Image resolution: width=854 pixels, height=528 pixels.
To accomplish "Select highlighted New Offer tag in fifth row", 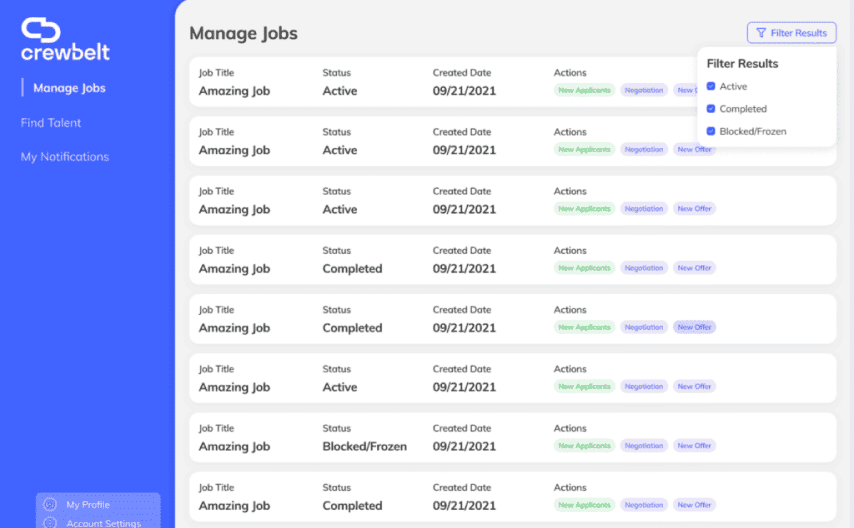I will point(694,328).
